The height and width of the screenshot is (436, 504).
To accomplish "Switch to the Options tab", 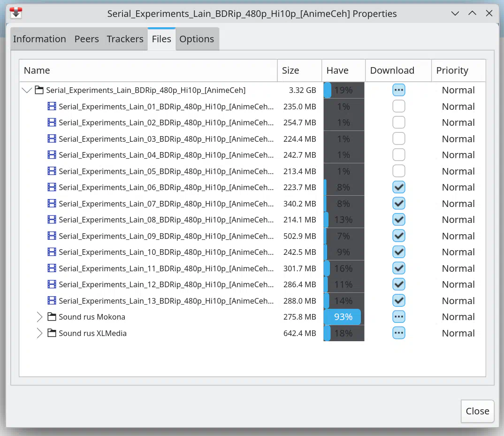I will coord(197,39).
